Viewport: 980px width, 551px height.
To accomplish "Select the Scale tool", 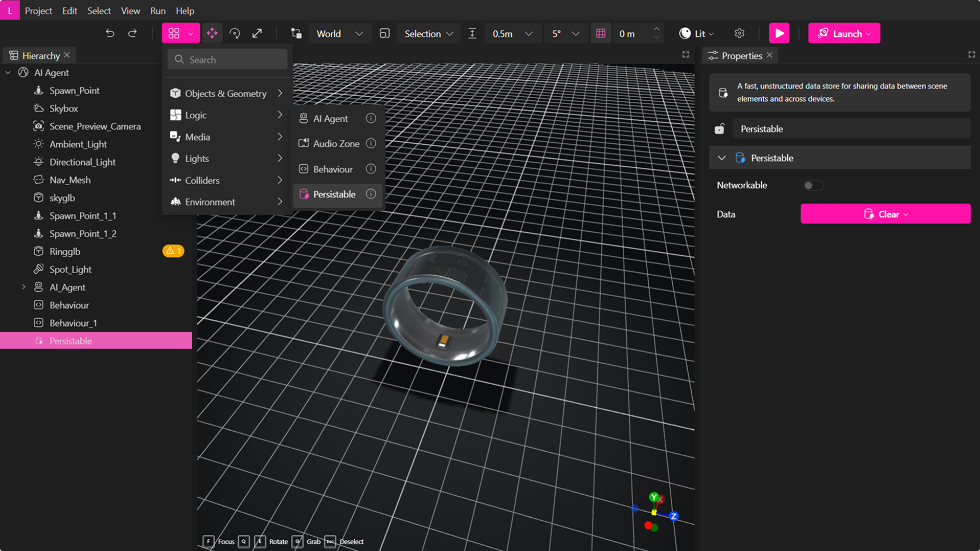I will [x=257, y=33].
